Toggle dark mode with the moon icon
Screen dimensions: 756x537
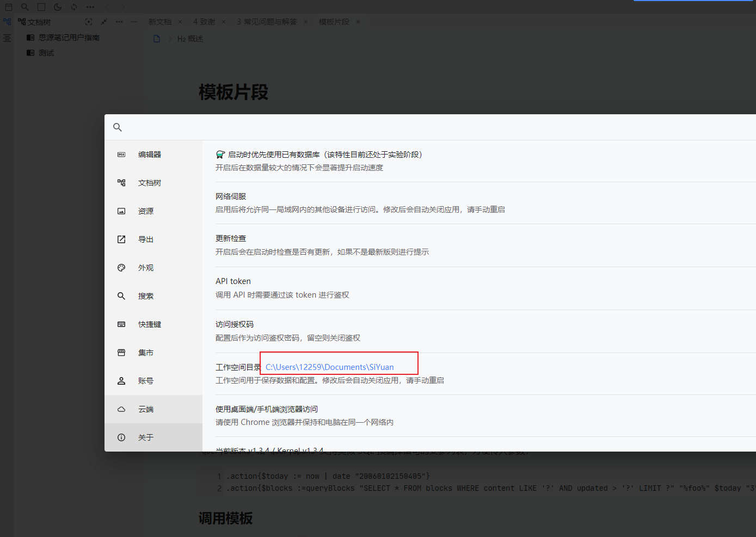click(58, 7)
